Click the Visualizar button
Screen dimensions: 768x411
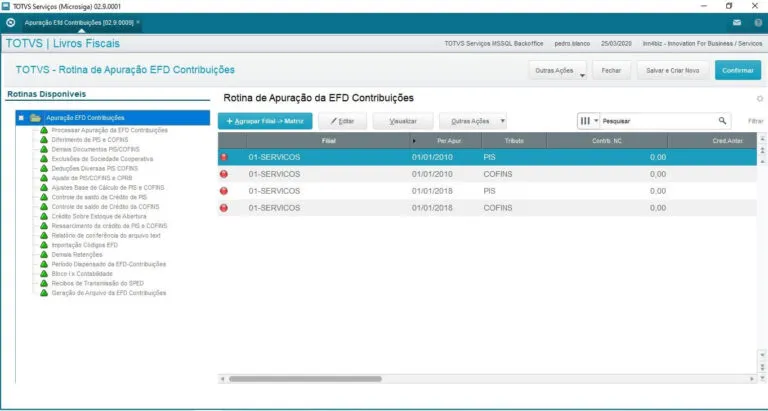tap(403, 121)
